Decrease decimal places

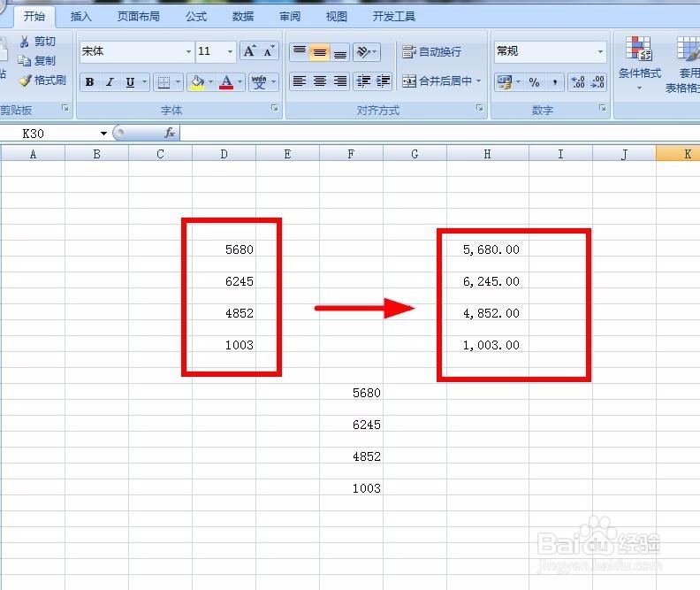pyautogui.click(x=597, y=82)
